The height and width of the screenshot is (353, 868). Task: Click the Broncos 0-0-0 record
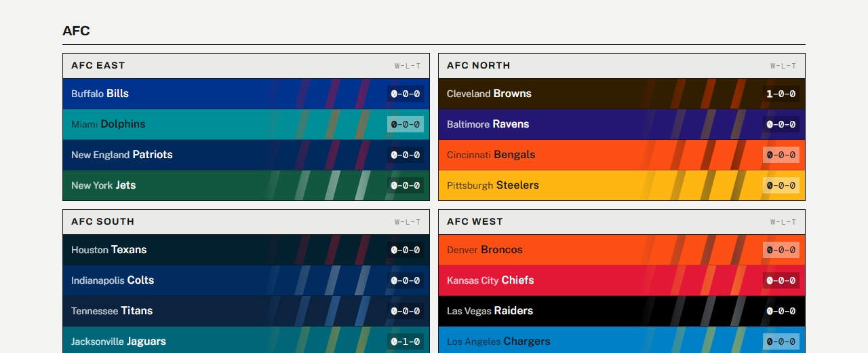(x=781, y=250)
